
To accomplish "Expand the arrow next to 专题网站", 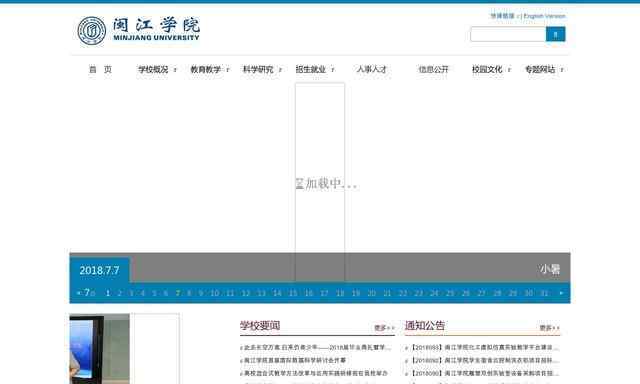I will pos(562,70).
